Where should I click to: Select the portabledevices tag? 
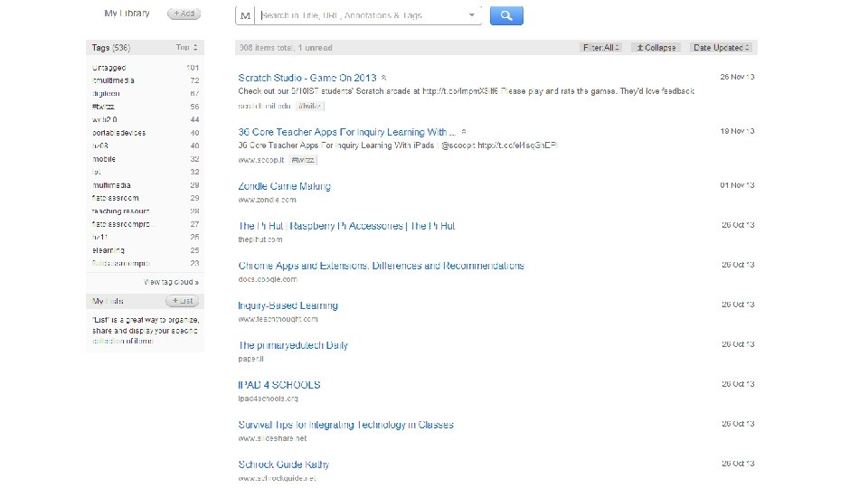click(x=118, y=133)
